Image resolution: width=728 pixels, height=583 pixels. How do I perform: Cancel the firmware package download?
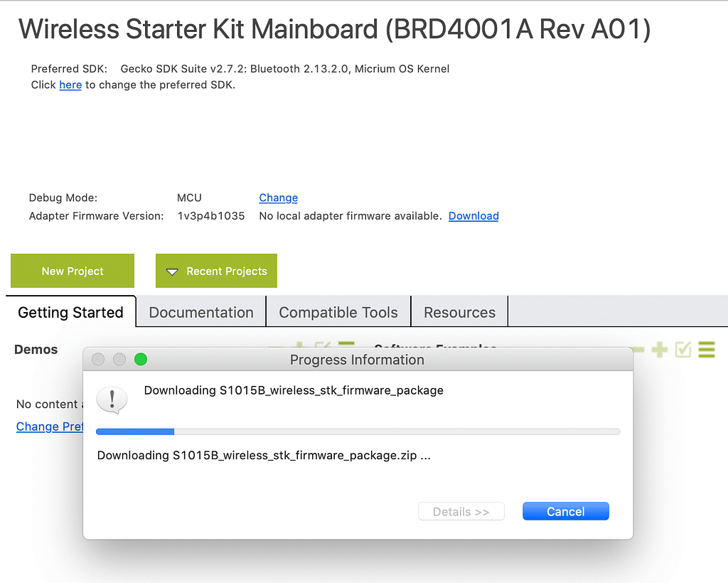[x=565, y=511]
